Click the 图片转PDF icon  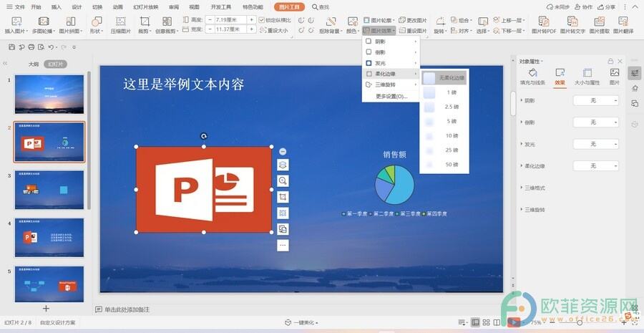[x=543, y=21]
